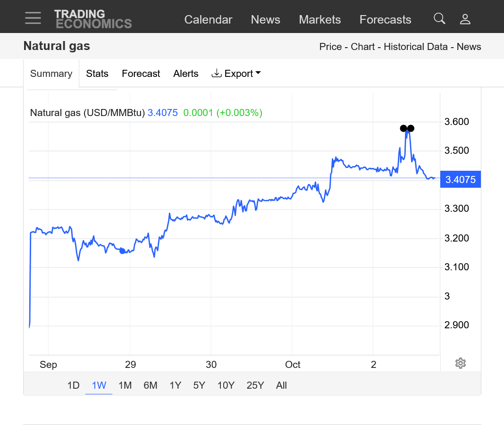Click the Trading Economics logo
This screenshot has width=504, height=425.
coord(92,19)
